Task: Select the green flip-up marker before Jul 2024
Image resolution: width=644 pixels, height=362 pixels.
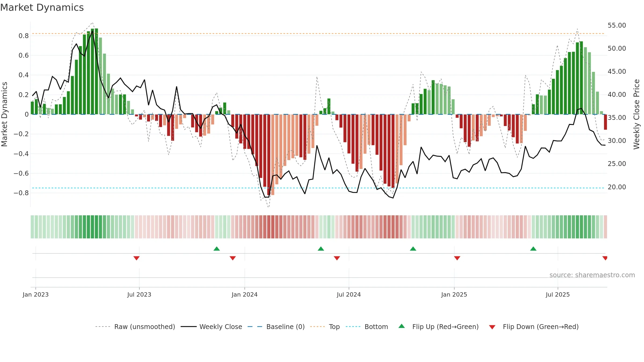Action: click(321, 249)
